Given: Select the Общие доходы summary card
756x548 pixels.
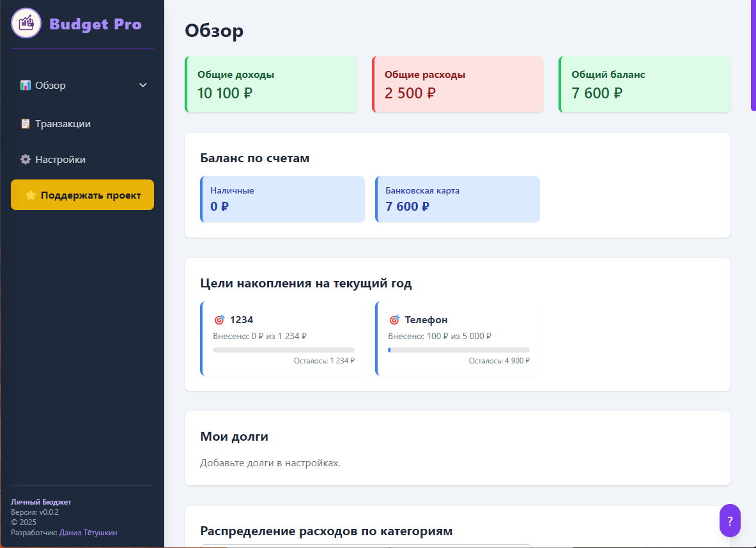Looking at the screenshot, I should [x=270, y=84].
